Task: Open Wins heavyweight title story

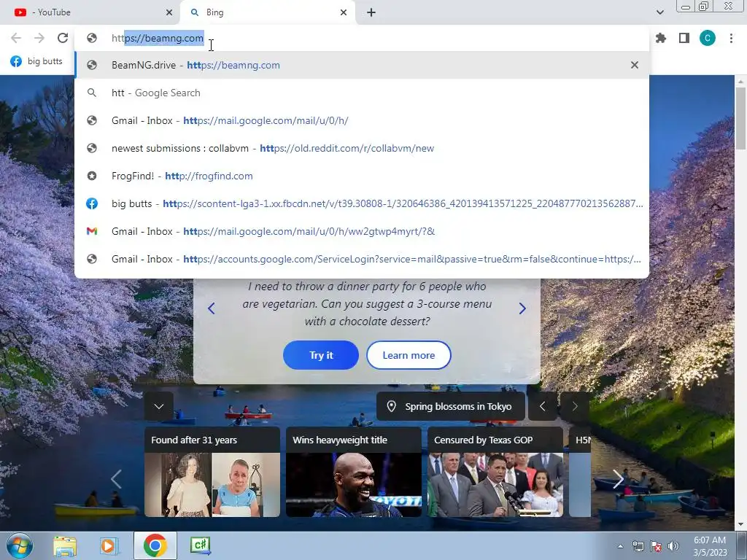Action: [x=354, y=472]
